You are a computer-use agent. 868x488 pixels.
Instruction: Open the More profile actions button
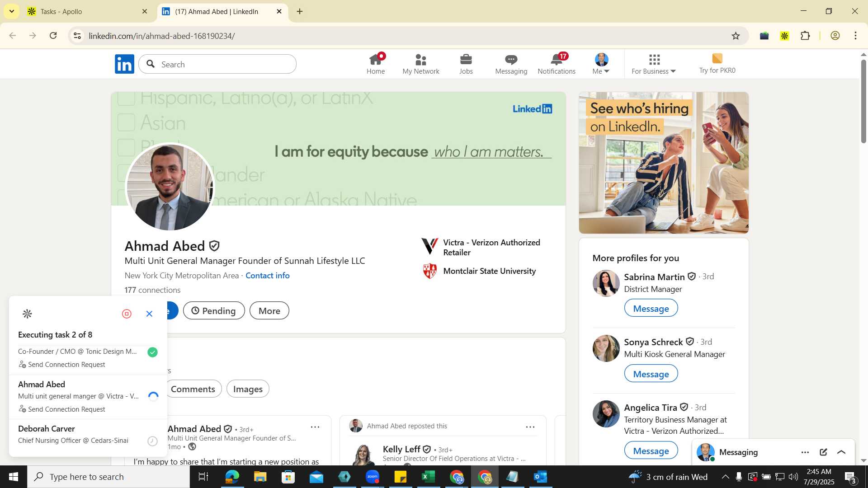(269, 310)
